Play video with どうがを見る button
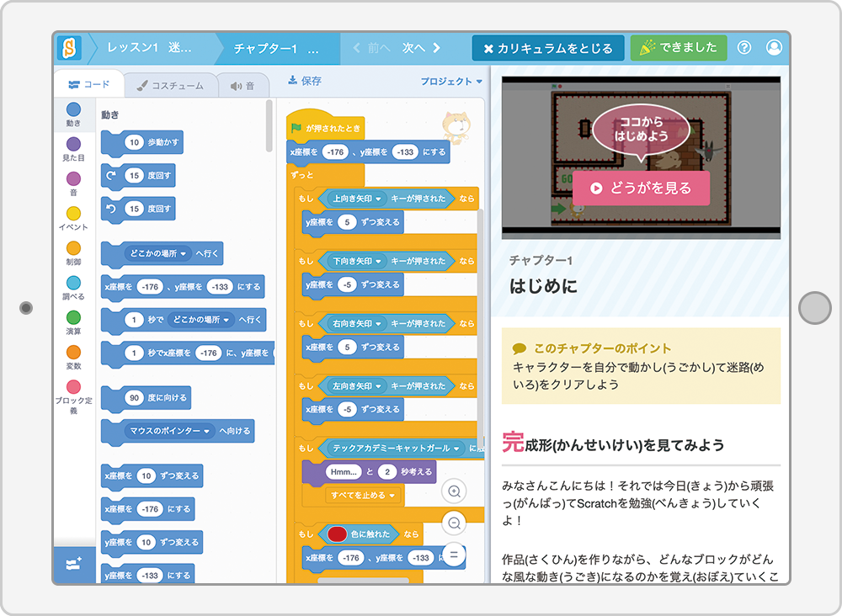Screen dimensions: 842x616 pos(641,189)
